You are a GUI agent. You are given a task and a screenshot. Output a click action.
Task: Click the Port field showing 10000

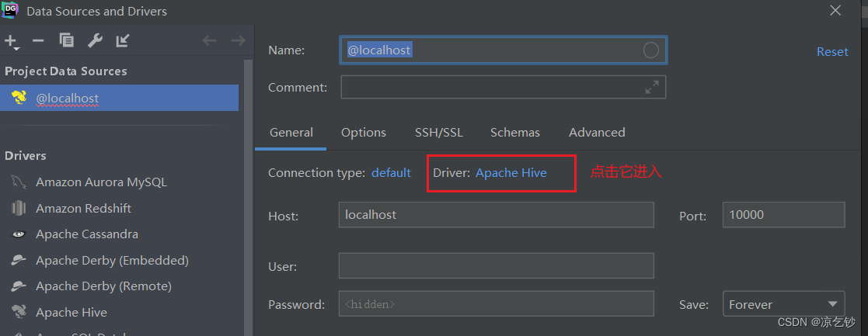[x=783, y=214]
